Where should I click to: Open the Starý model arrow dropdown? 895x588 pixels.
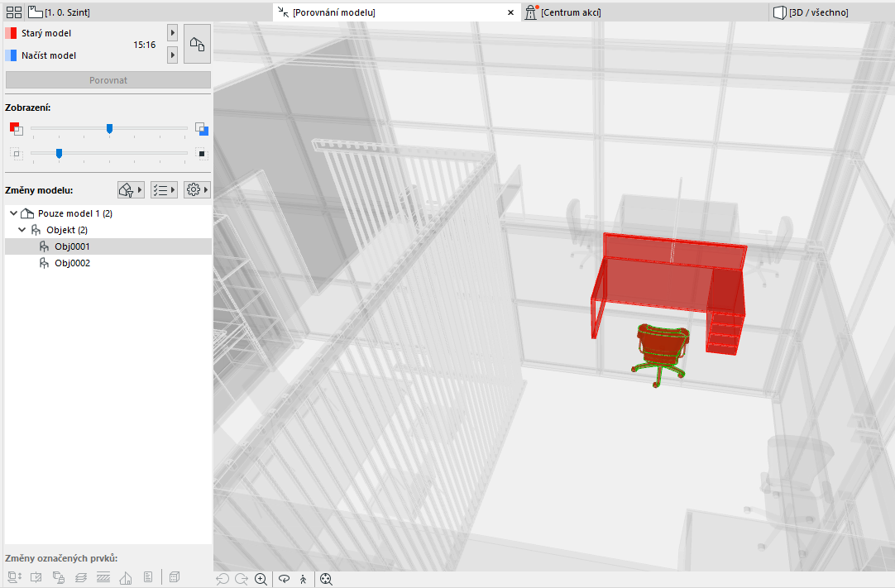coord(172,33)
